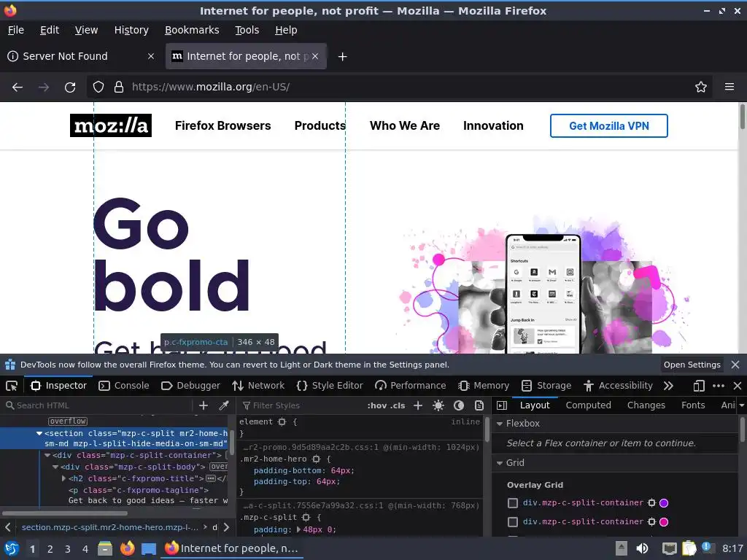Toggle Responsive Design Mode icon
Screen dimensions: 747x560
[699, 386]
